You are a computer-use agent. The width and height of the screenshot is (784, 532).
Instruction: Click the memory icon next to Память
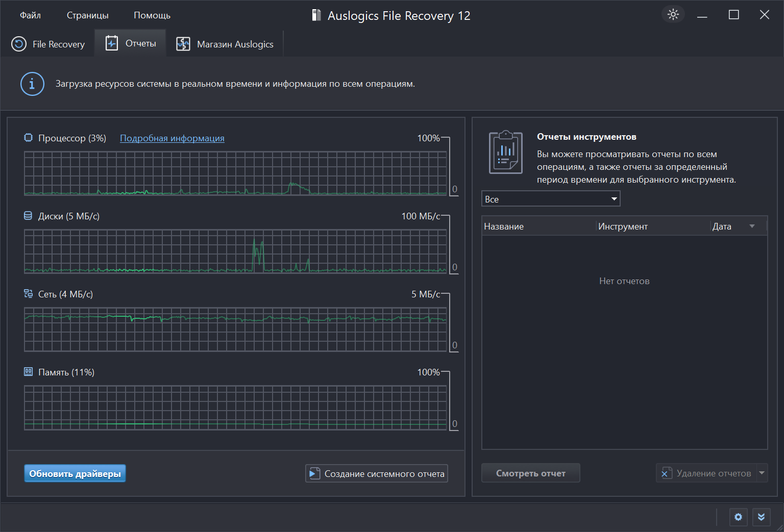(x=29, y=372)
